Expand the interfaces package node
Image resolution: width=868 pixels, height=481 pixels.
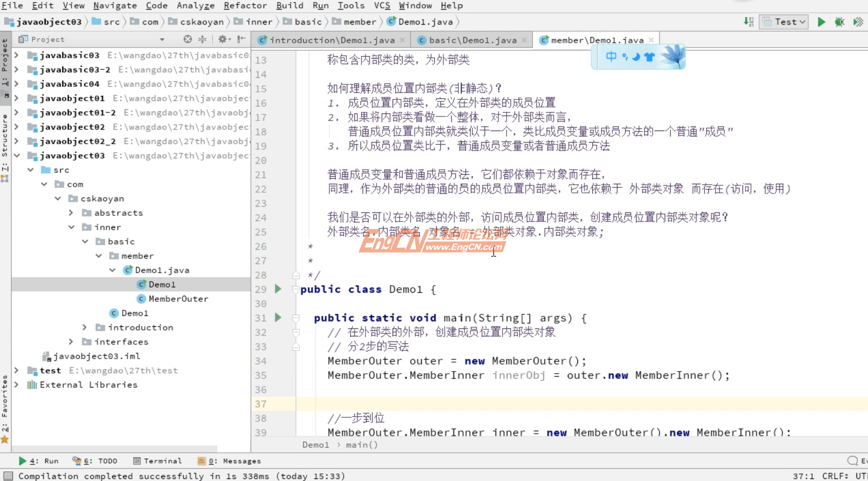point(71,341)
